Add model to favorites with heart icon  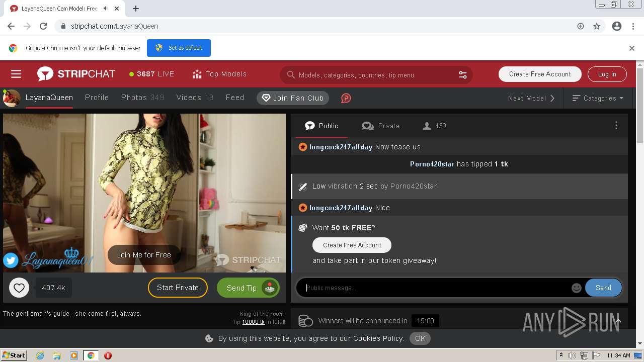[19, 288]
